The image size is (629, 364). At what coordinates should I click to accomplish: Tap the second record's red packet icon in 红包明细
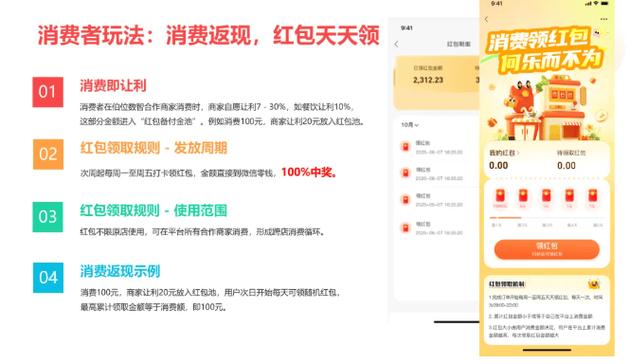click(406, 173)
